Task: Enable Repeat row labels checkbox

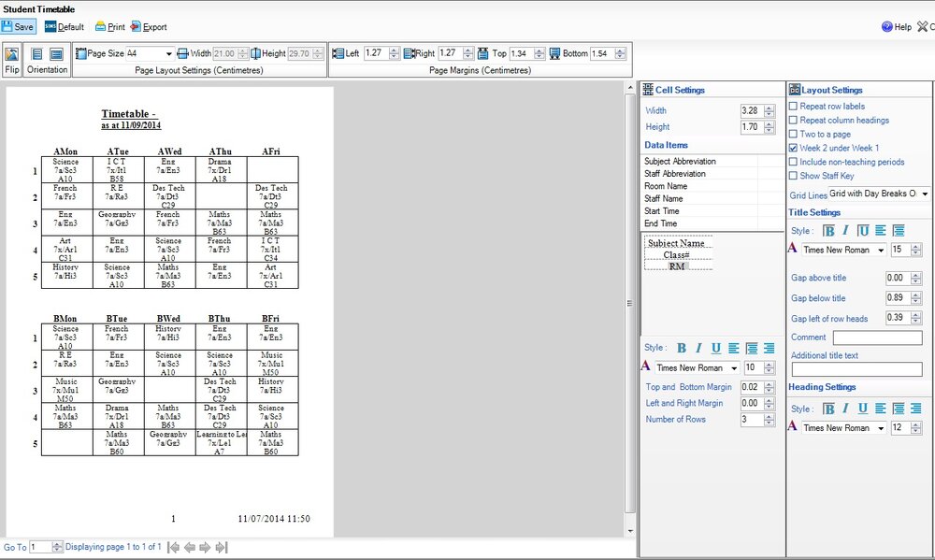Action: 793,107
